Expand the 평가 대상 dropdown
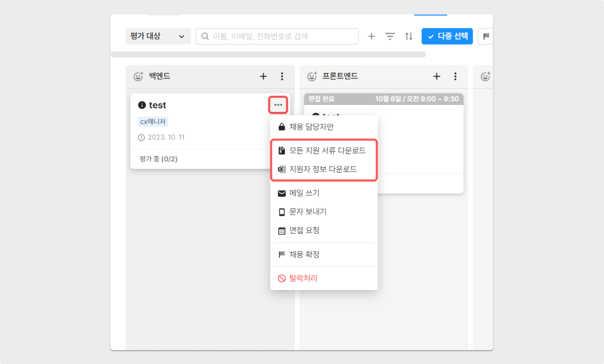Viewport: 604px width, 364px height. [158, 36]
